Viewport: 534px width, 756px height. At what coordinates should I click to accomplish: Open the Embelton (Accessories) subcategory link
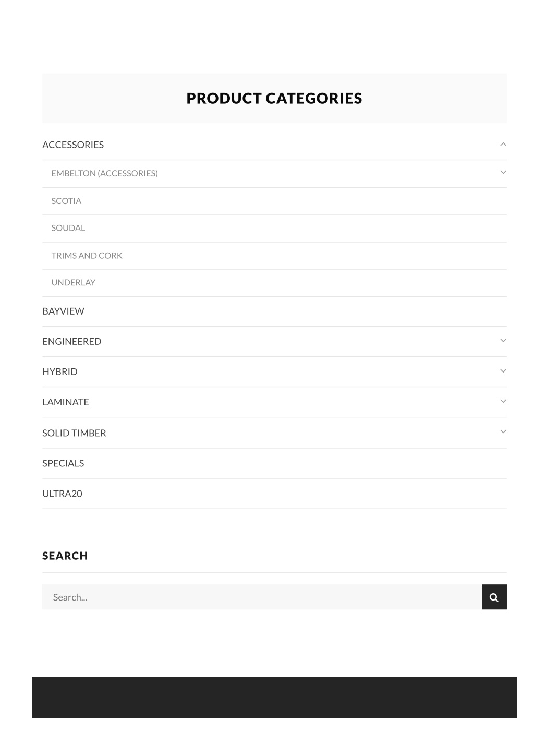click(x=104, y=173)
